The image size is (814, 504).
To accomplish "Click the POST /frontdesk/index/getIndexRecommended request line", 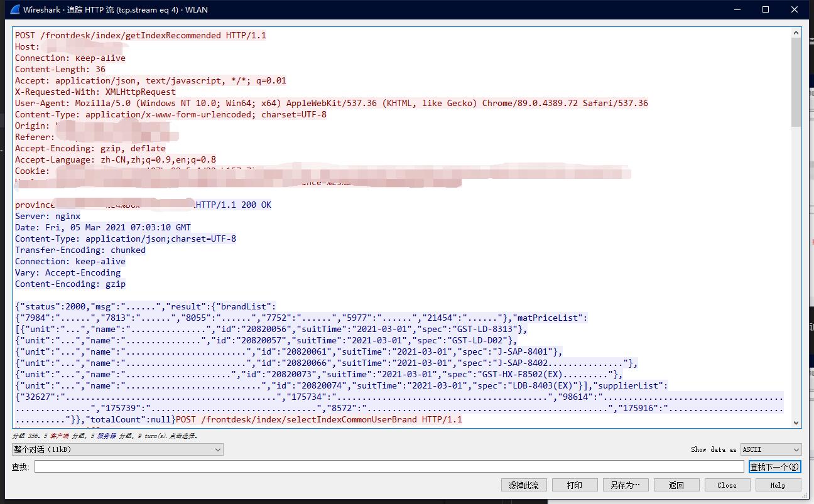I will 141,35.
